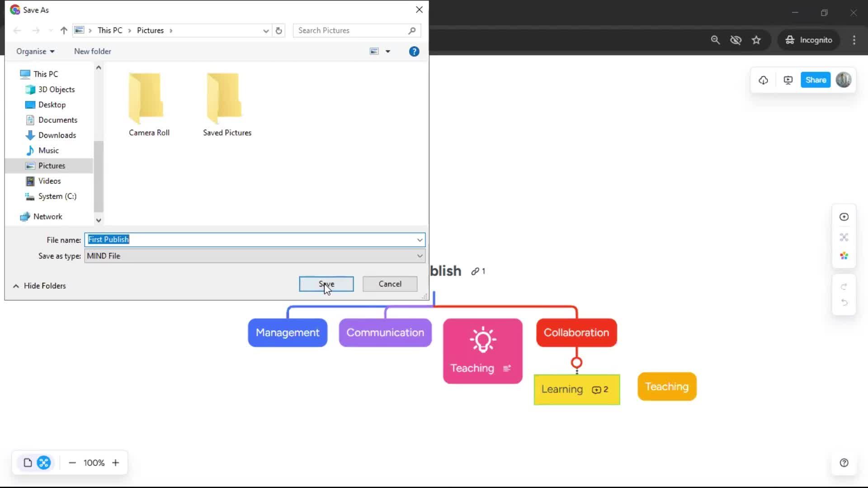Switch to mind map view icon
The image size is (868, 488).
coord(44,463)
